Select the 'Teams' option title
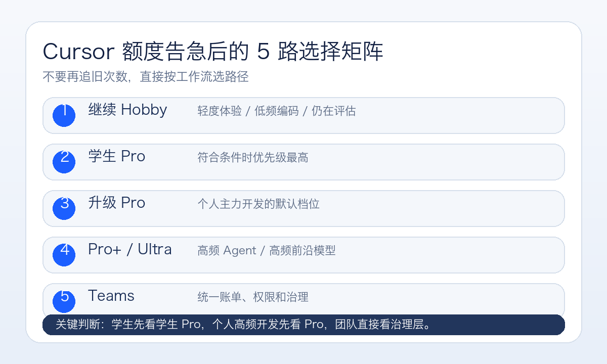Screen dimensions: 607x364 click(x=111, y=296)
